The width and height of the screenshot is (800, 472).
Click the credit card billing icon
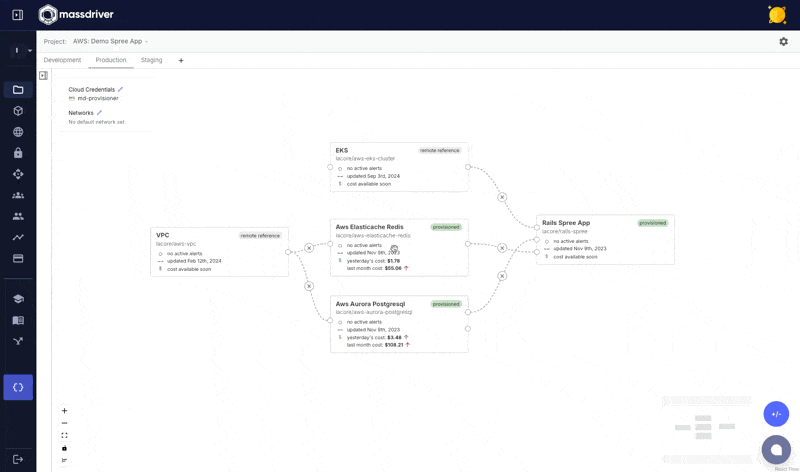click(18, 258)
